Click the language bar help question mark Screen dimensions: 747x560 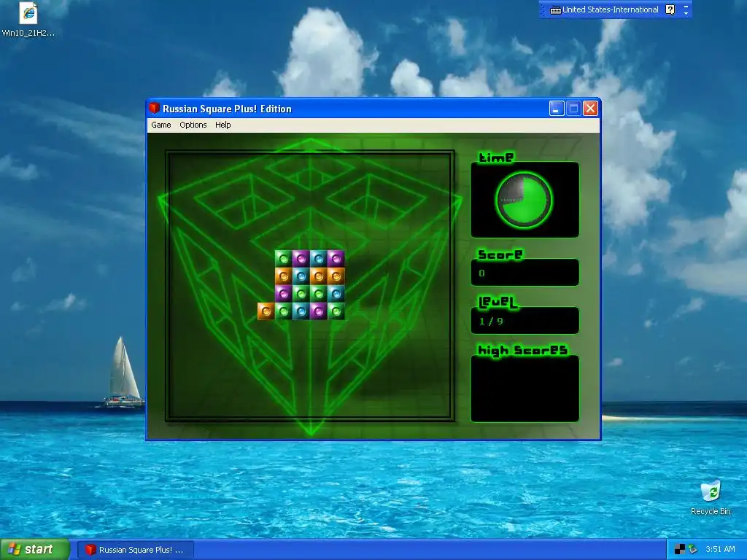click(670, 9)
